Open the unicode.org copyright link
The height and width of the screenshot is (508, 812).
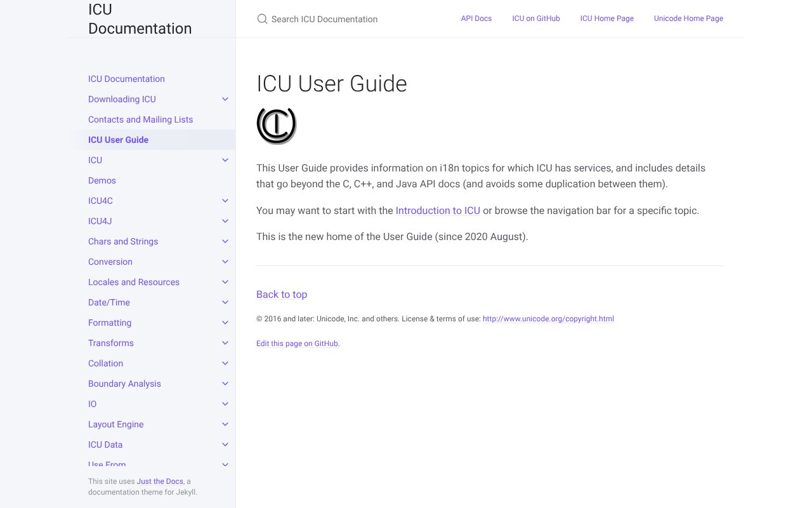[x=548, y=319]
